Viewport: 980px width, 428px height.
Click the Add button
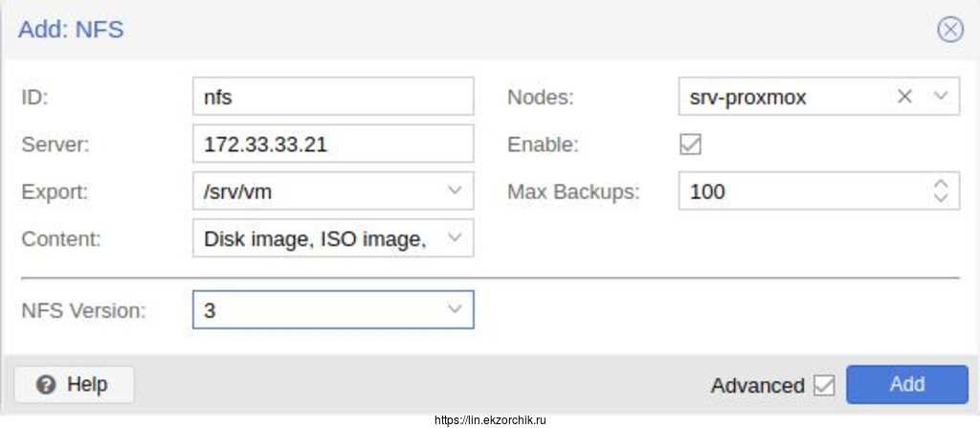click(x=906, y=385)
